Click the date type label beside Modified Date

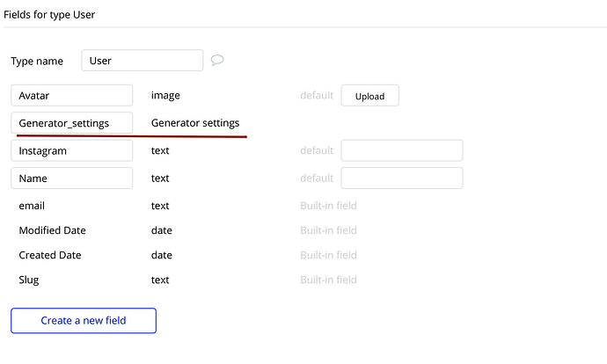[x=162, y=230]
